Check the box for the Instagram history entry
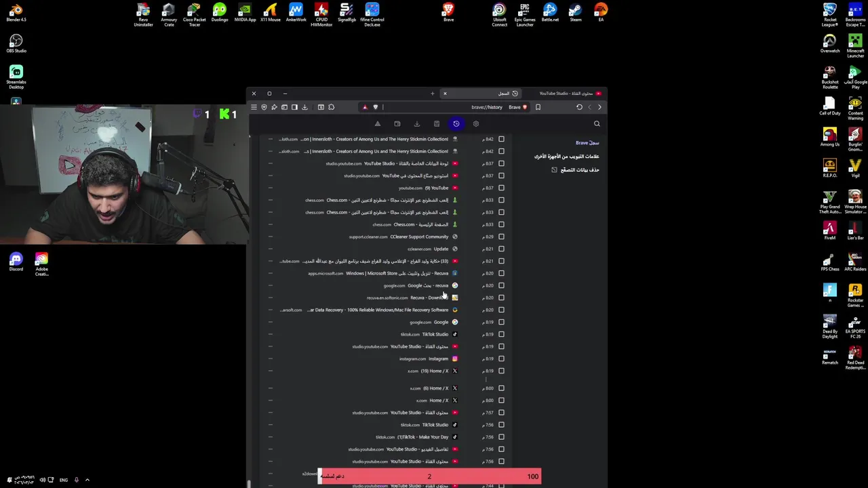 point(501,359)
